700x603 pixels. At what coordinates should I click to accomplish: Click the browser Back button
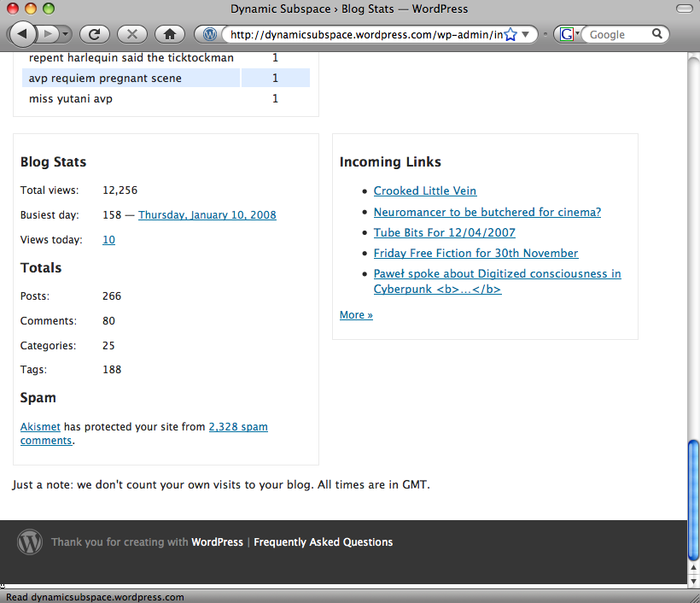23,34
